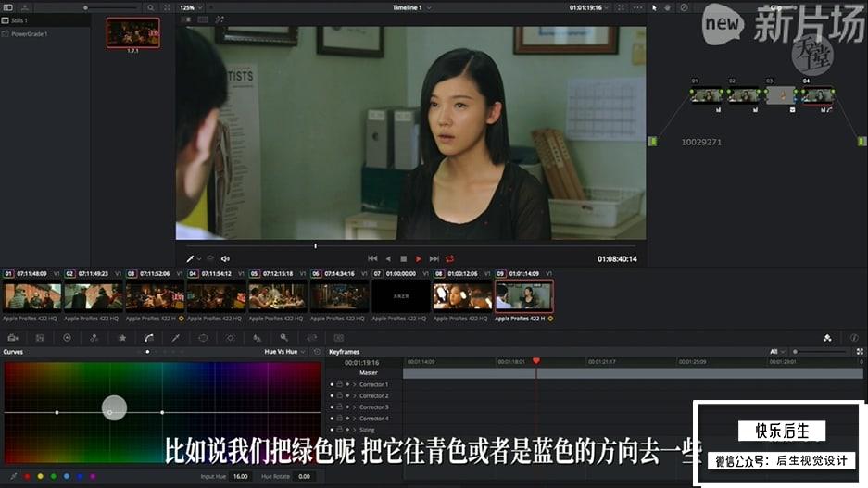Jump to last frame

[434, 258]
